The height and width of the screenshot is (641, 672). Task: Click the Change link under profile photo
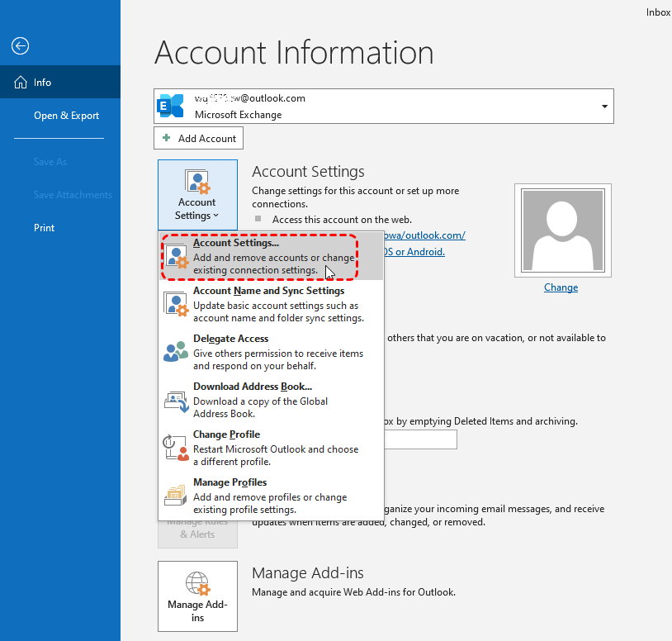[561, 287]
